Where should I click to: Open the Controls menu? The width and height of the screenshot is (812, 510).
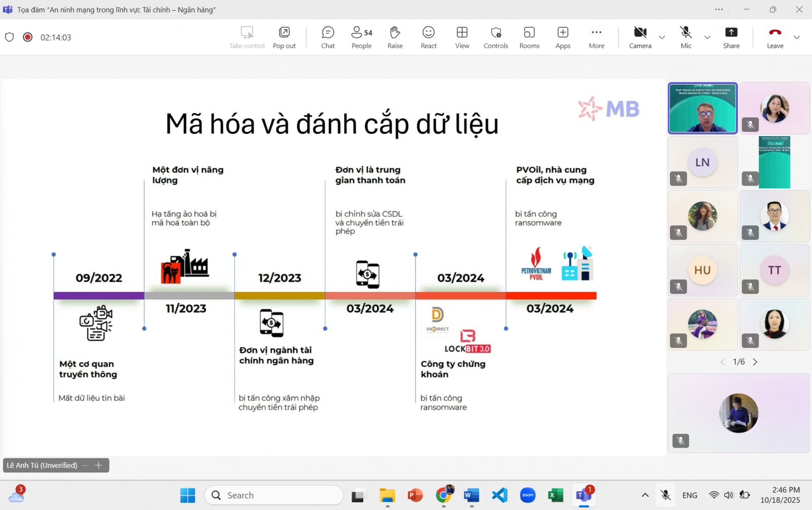(x=496, y=38)
